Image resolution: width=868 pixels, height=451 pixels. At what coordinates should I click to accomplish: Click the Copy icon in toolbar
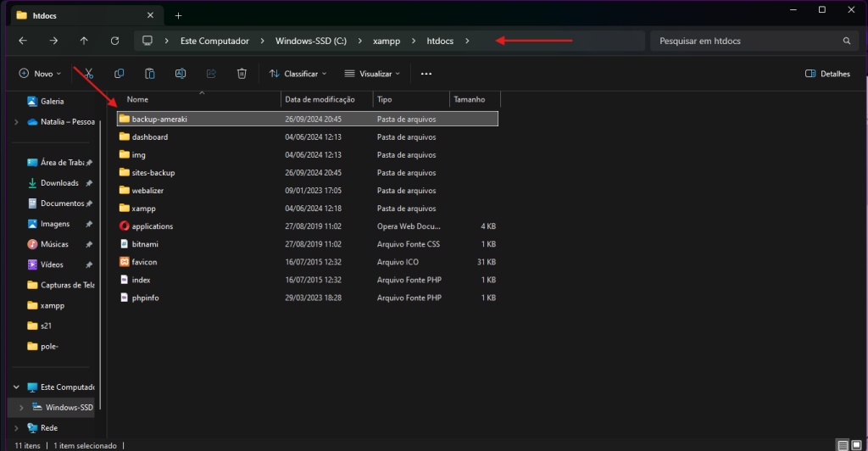(x=119, y=74)
